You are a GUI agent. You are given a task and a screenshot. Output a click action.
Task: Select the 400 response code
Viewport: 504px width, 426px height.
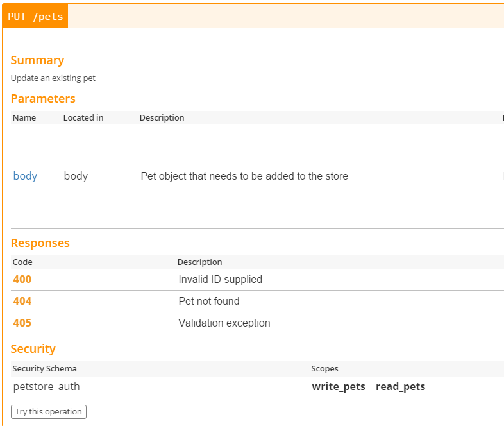point(22,280)
